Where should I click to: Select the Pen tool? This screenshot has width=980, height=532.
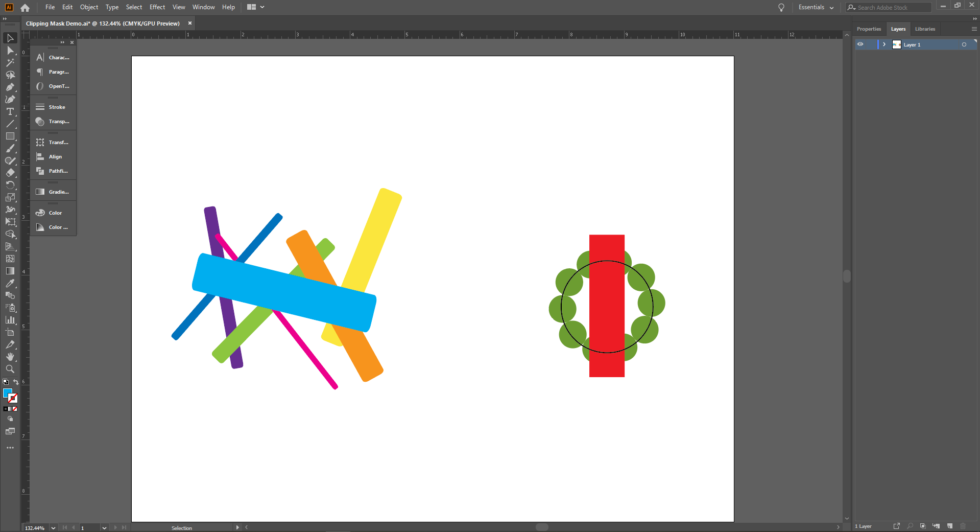[x=10, y=87]
